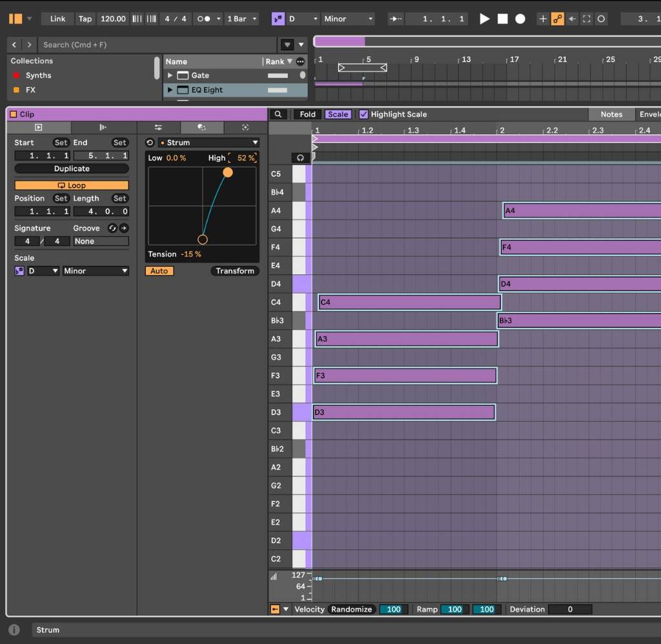Toggle the Highlight Scale checkbox
The width and height of the screenshot is (661, 644).
[x=363, y=114]
